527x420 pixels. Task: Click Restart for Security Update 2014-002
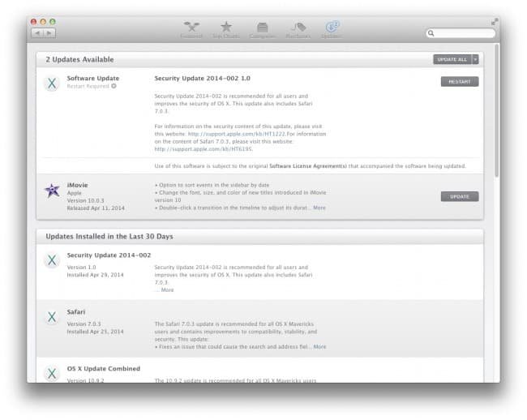(x=460, y=82)
